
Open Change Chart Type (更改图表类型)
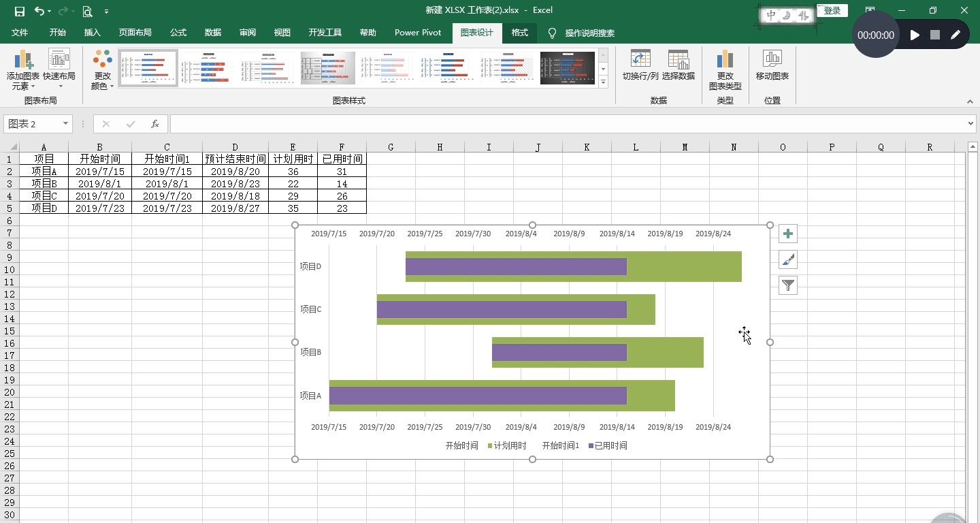725,69
